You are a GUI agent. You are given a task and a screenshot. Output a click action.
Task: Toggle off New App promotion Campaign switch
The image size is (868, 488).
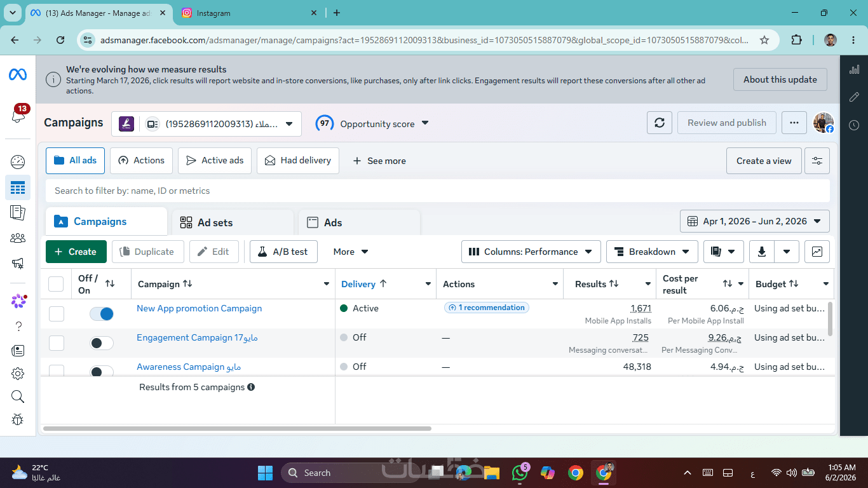click(102, 314)
